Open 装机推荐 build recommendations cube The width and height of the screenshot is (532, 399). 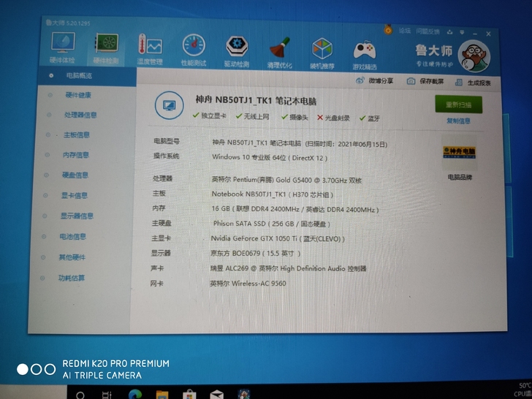(x=322, y=53)
